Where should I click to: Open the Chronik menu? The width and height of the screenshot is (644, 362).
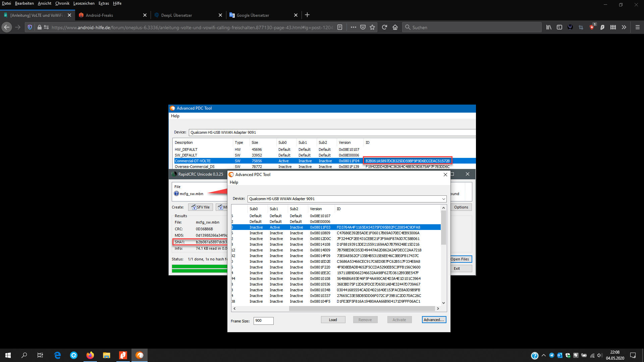(62, 3)
